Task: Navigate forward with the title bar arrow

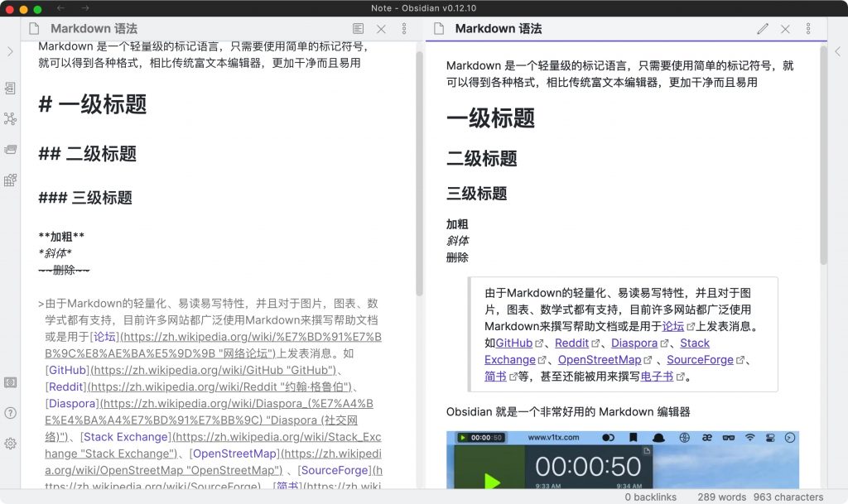Action: point(85,8)
